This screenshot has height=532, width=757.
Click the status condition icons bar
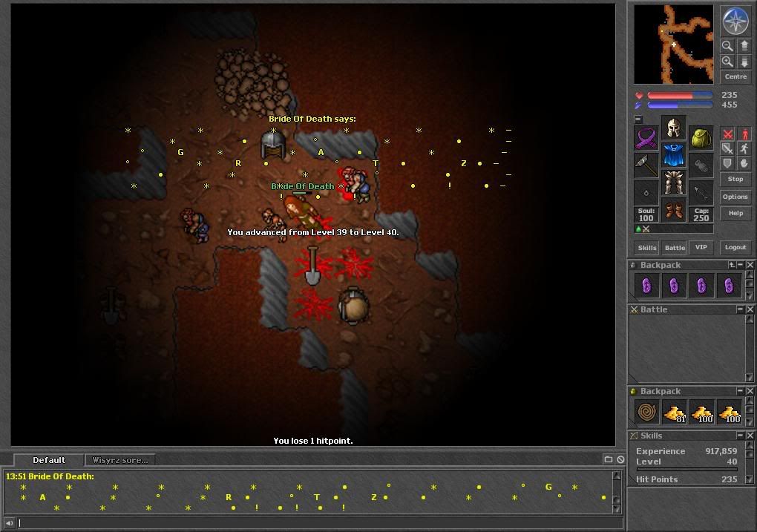point(673,229)
